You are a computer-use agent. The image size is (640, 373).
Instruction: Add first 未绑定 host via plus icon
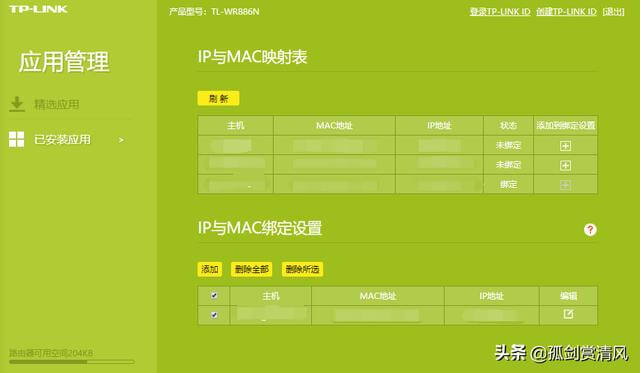click(565, 146)
